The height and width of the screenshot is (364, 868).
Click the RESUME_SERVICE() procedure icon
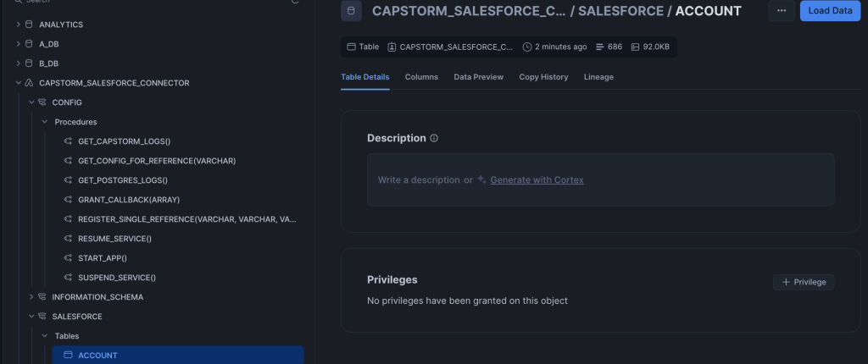pyautogui.click(x=68, y=239)
